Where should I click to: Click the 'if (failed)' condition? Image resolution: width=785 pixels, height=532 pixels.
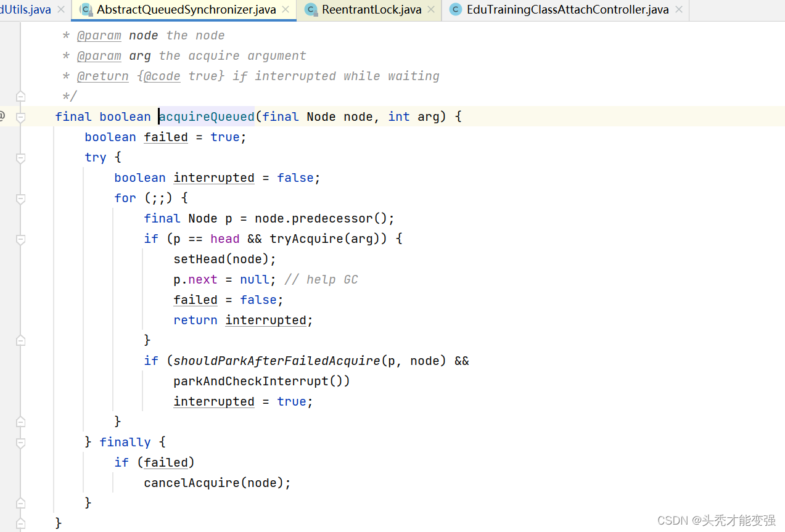tap(154, 462)
